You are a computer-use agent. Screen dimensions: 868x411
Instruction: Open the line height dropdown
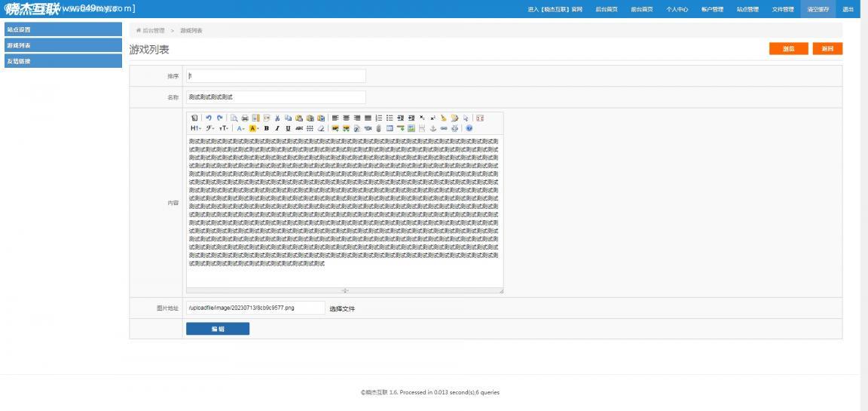[x=310, y=128]
